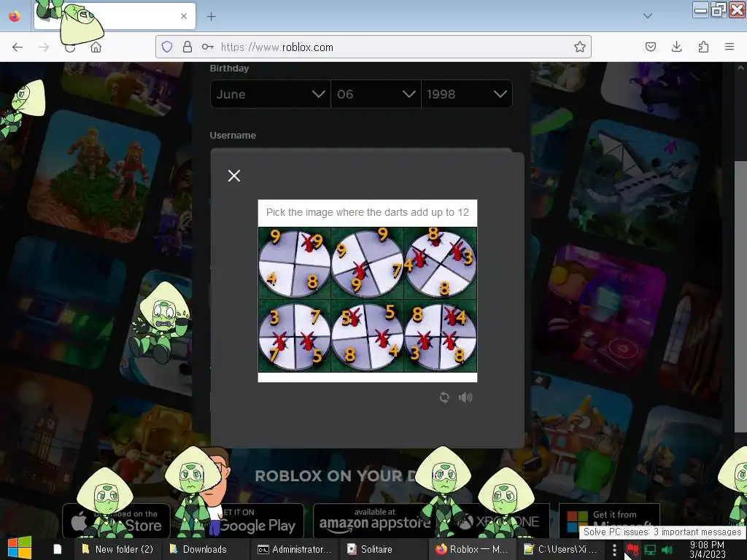Viewport: 747px width, 560px height.
Task: Open saved passwords key icon
Action: pyautogui.click(x=208, y=47)
